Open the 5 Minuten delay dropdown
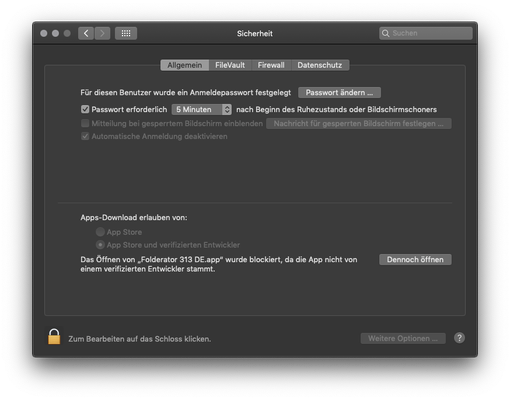This screenshot has height=400, width=510. click(x=202, y=109)
